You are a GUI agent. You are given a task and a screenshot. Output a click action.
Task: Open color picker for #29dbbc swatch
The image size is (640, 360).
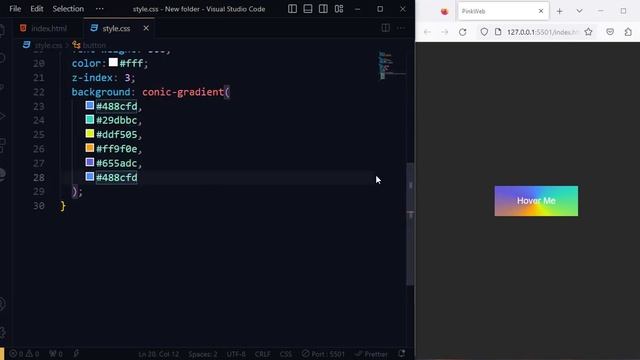point(90,120)
